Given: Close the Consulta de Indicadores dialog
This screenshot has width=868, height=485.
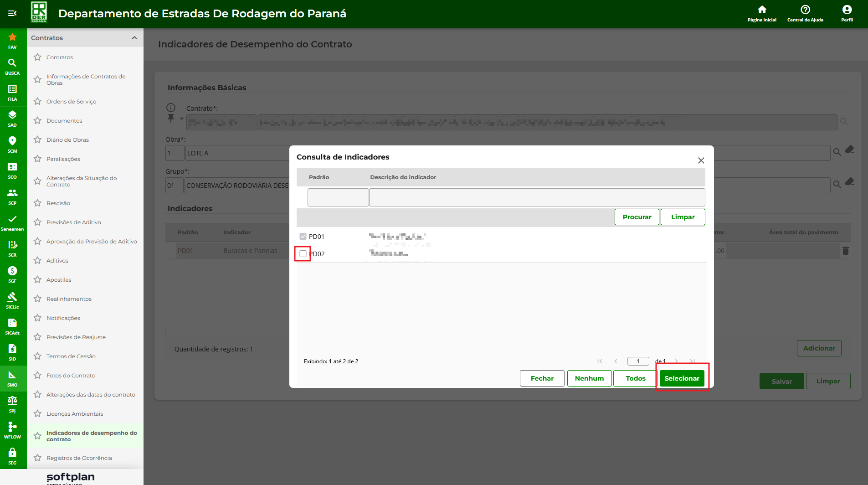Looking at the screenshot, I should tap(701, 160).
